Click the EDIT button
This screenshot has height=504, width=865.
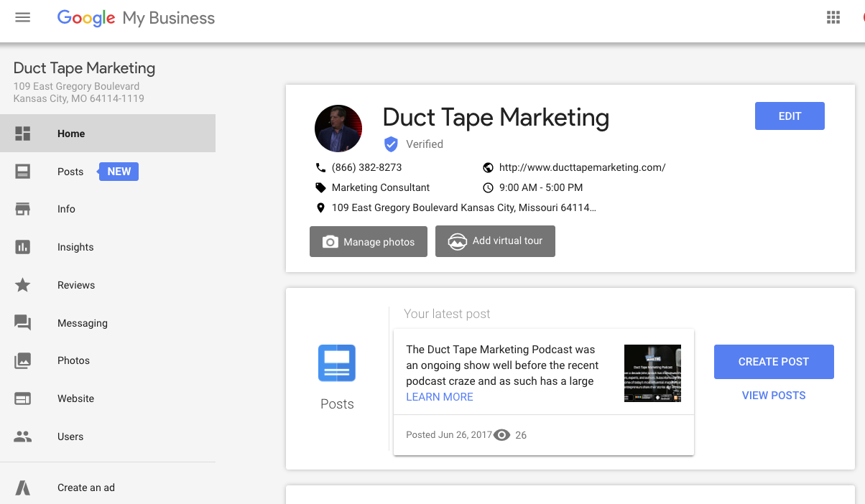(790, 116)
